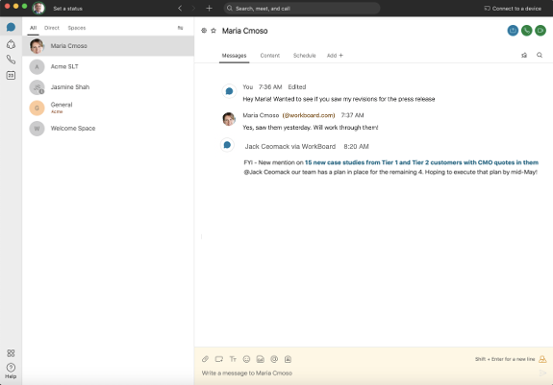Screen dimensions: 553x385
Task: Click the orange person icon in composer
Action: tap(542, 359)
